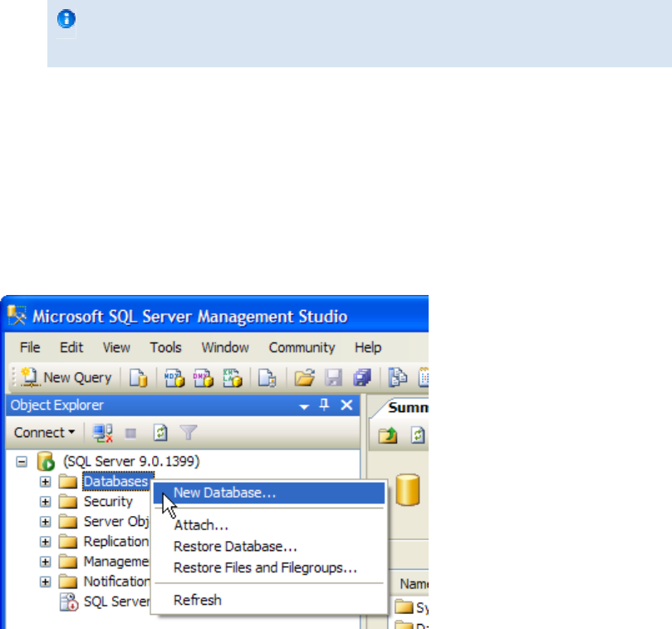
Task: Click the SQL Server Agent icon
Action: coord(69,602)
